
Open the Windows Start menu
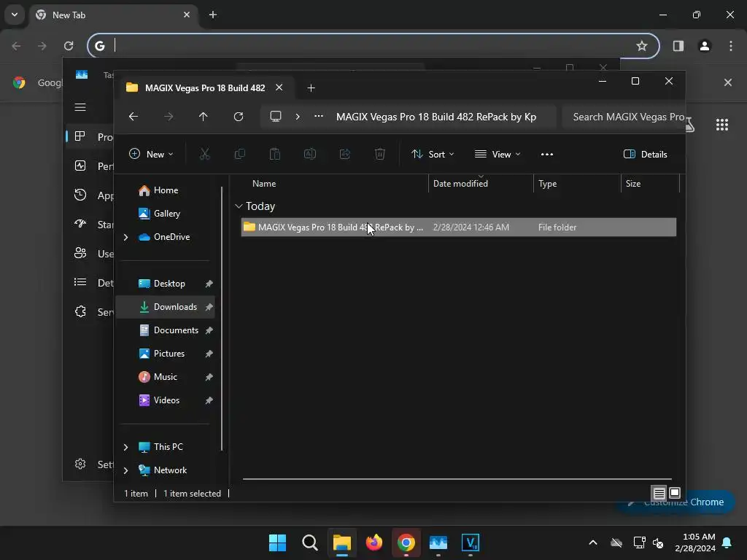[277, 542]
